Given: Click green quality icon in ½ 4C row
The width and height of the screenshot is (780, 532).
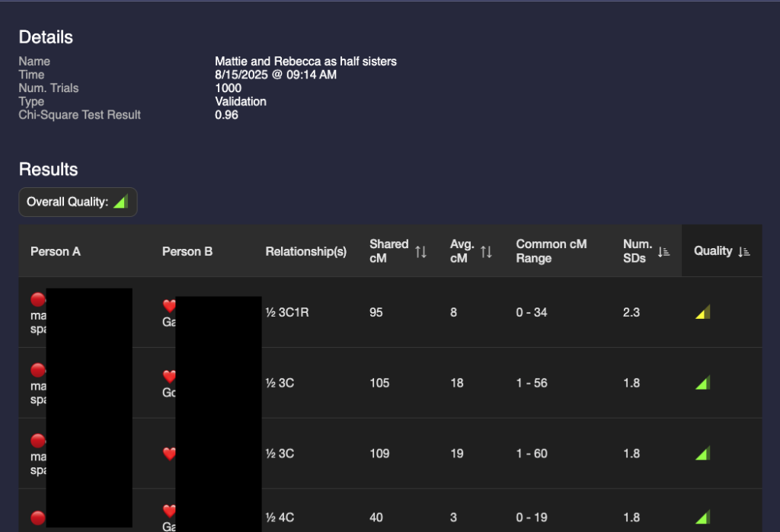Looking at the screenshot, I should [x=702, y=518].
